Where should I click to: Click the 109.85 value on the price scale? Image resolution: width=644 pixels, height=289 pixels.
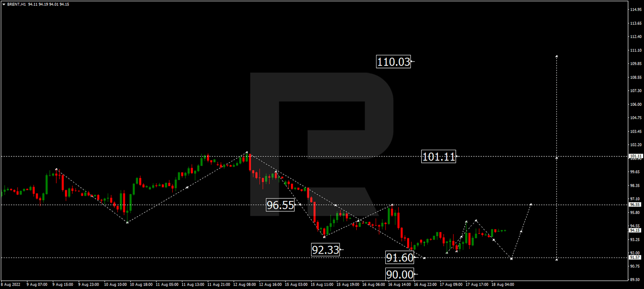tap(636, 64)
